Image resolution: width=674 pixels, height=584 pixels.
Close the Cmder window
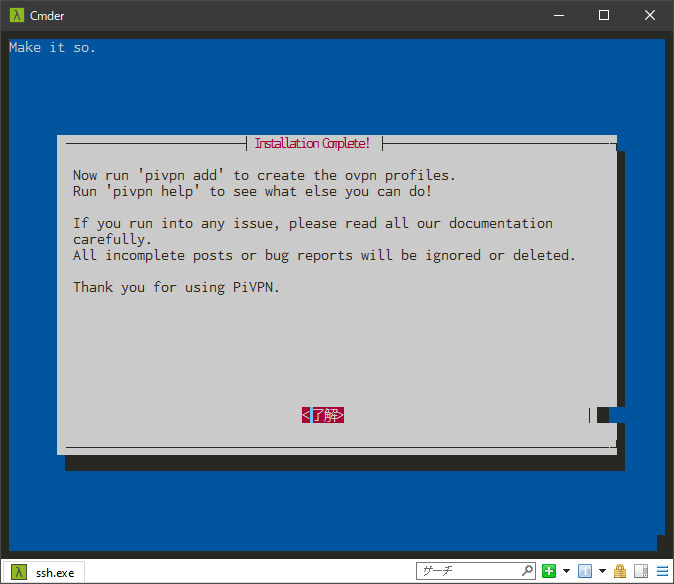pyautogui.click(x=649, y=15)
